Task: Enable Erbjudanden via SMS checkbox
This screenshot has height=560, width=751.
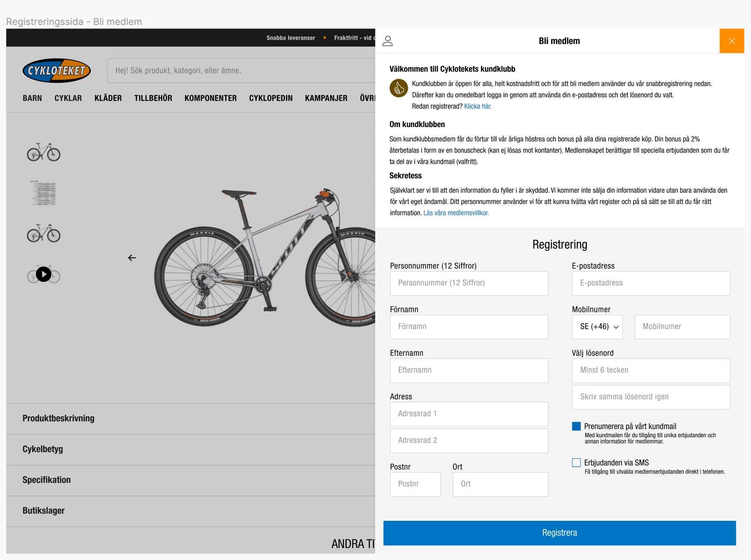Action: (576, 463)
